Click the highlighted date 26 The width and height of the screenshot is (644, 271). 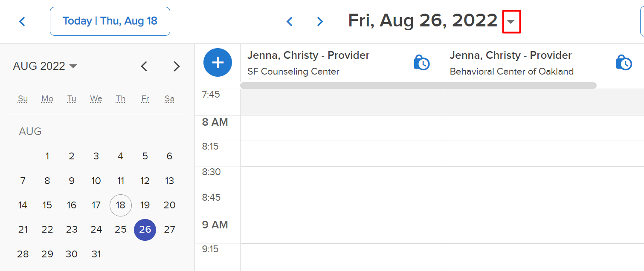(x=145, y=229)
